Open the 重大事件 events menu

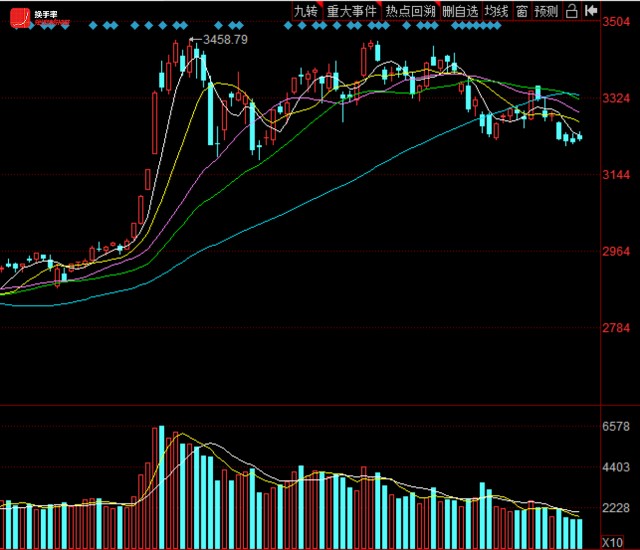coord(352,11)
